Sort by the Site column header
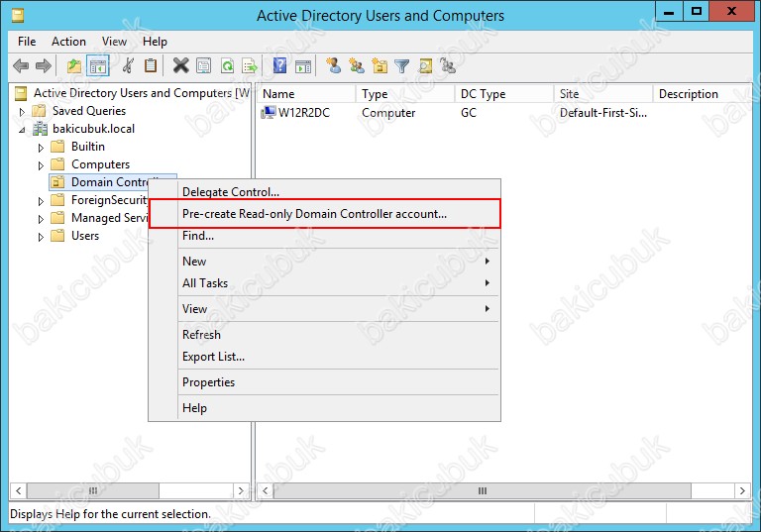Viewport: 761px width, 532px height. 603,94
